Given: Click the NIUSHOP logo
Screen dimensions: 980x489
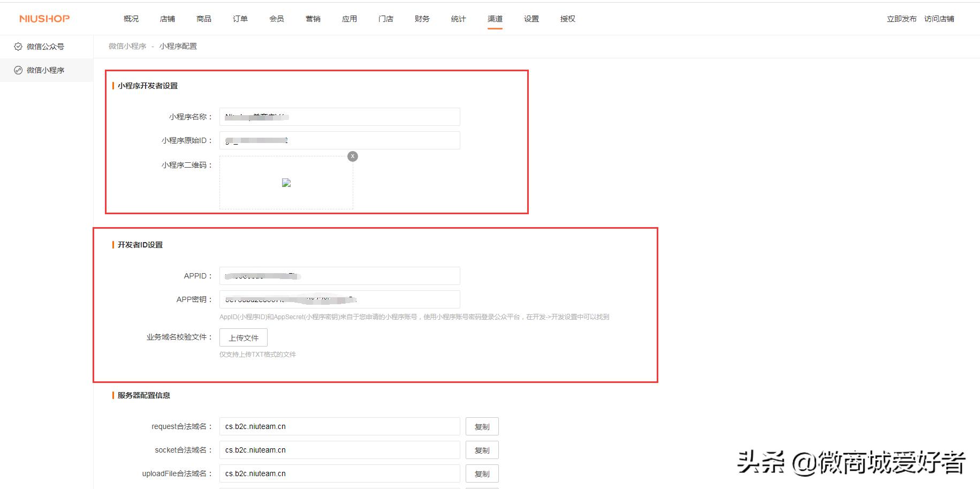Looking at the screenshot, I should (43, 18).
